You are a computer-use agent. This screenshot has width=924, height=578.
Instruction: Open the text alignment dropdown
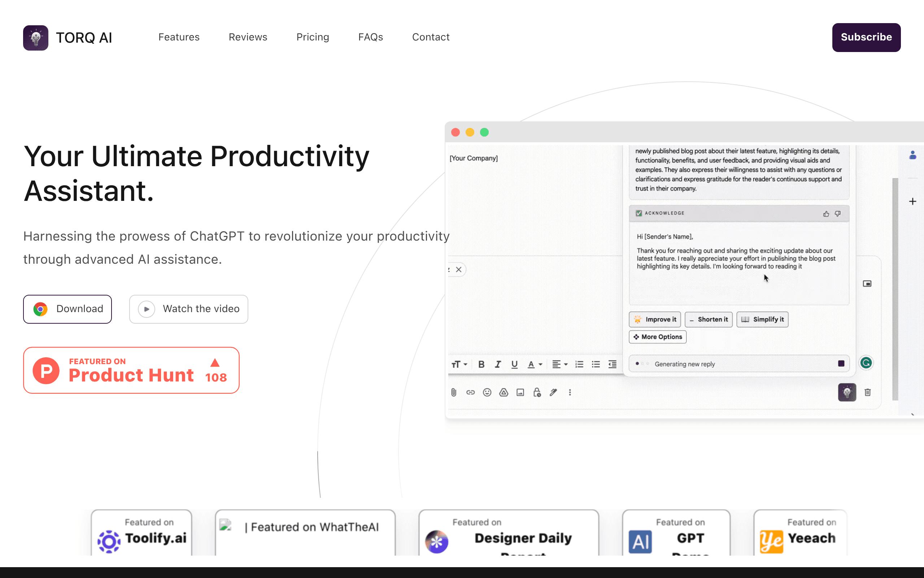click(560, 364)
